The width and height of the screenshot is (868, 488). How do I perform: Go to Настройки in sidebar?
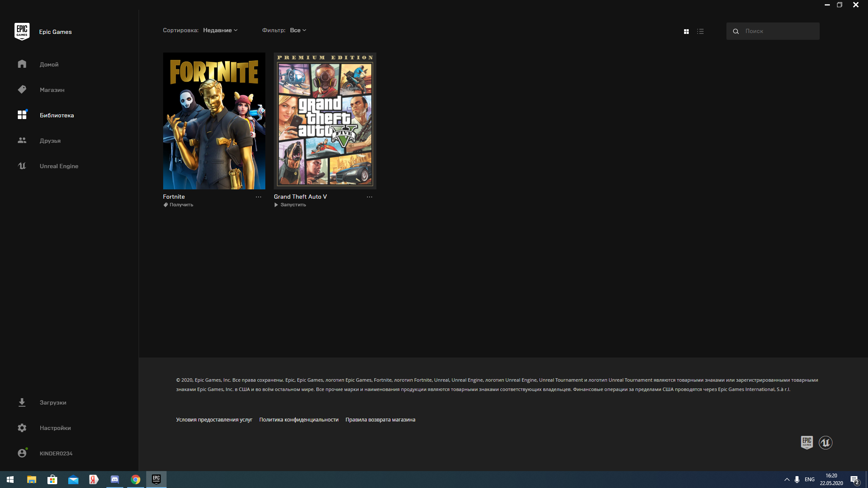(55, 428)
